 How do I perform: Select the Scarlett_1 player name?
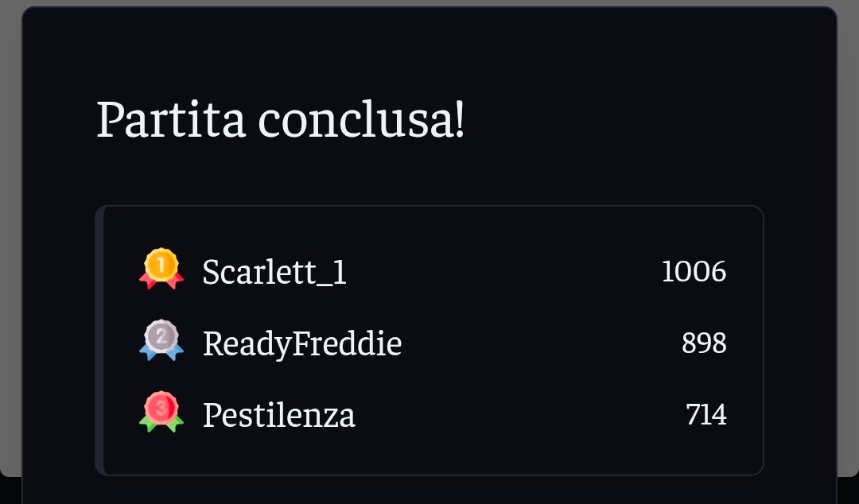click(x=274, y=273)
